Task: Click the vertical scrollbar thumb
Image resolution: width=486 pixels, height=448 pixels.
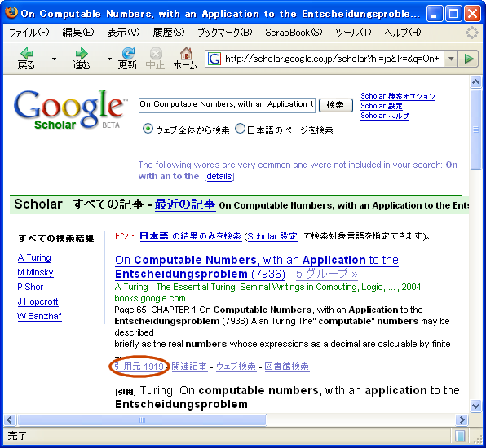Action: click(x=475, y=130)
